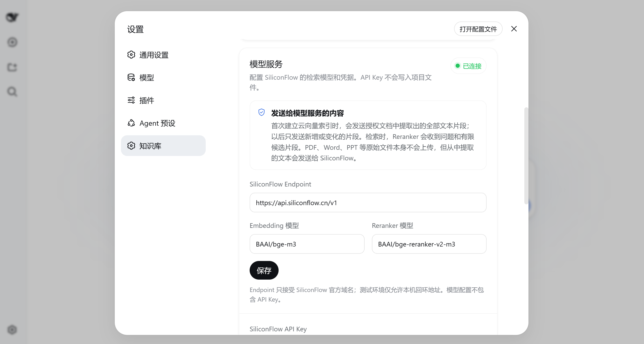
Task: Go to the Agent 预设 section
Action: pos(163,123)
